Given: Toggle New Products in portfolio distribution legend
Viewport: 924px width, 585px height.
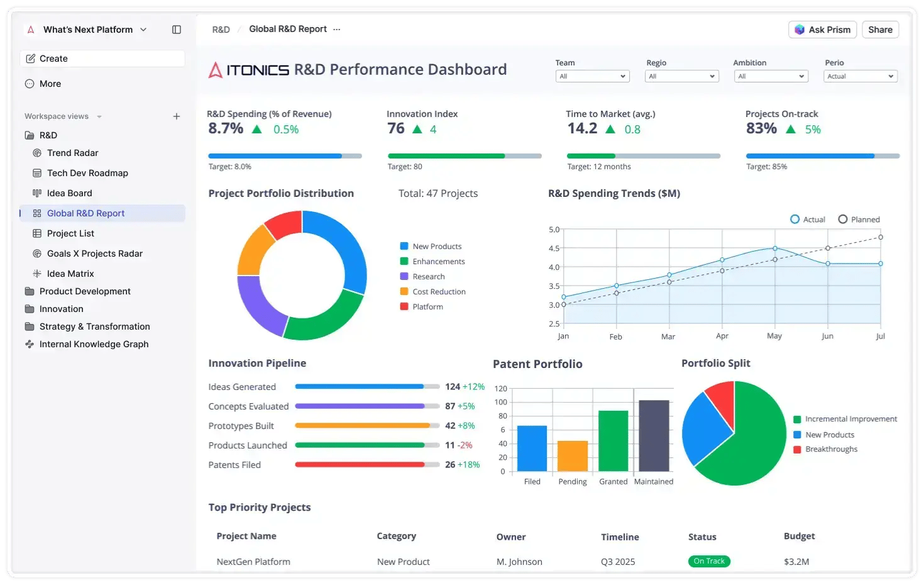Looking at the screenshot, I should [x=431, y=247].
